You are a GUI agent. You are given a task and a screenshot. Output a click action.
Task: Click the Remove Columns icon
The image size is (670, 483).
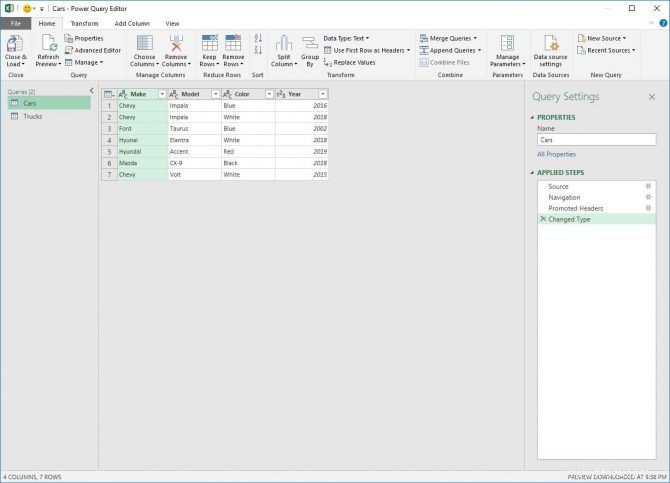click(176, 43)
